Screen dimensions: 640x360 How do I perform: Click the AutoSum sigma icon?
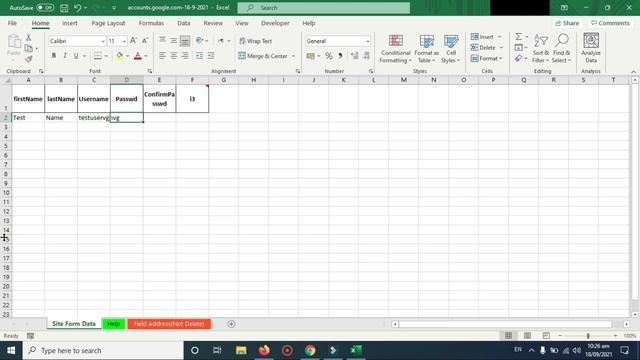click(x=518, y=37)
